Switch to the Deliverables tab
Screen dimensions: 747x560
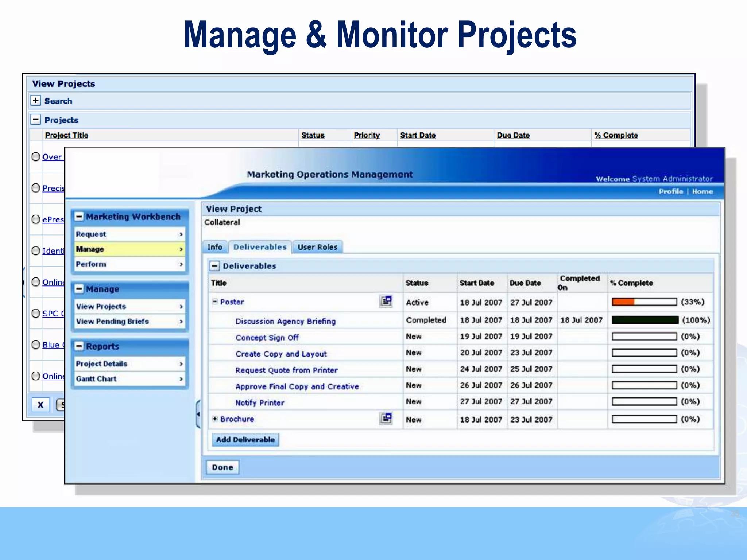coord(260,247)
